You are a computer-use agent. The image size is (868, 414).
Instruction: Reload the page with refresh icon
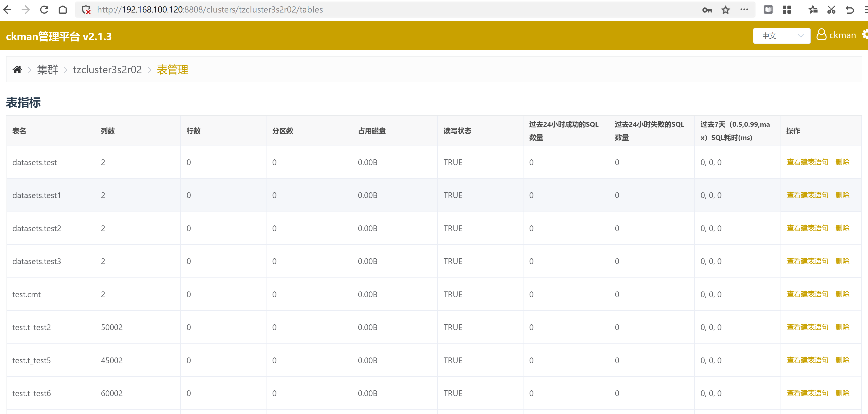point(44,10)
